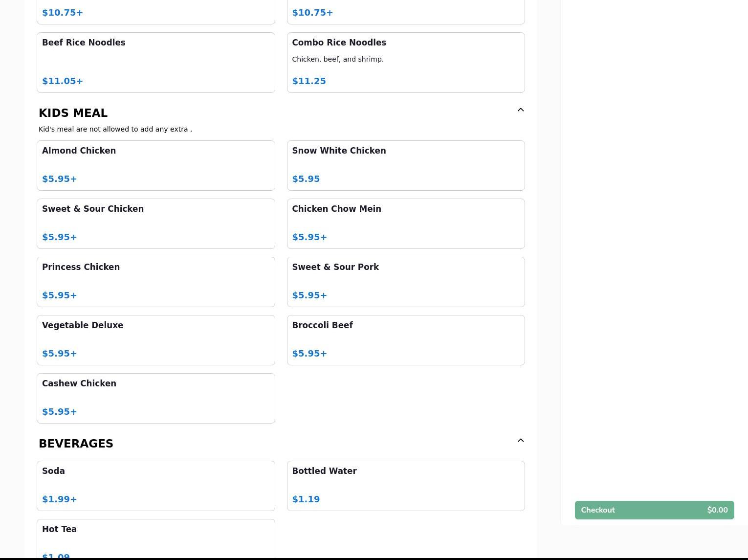
Task: Click the $11.25 Combo Rice Noodles price
Action: click(309, 81)
